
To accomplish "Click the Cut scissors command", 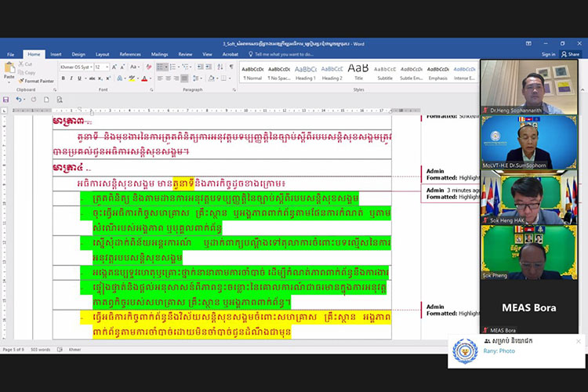I will click(25, 64).
